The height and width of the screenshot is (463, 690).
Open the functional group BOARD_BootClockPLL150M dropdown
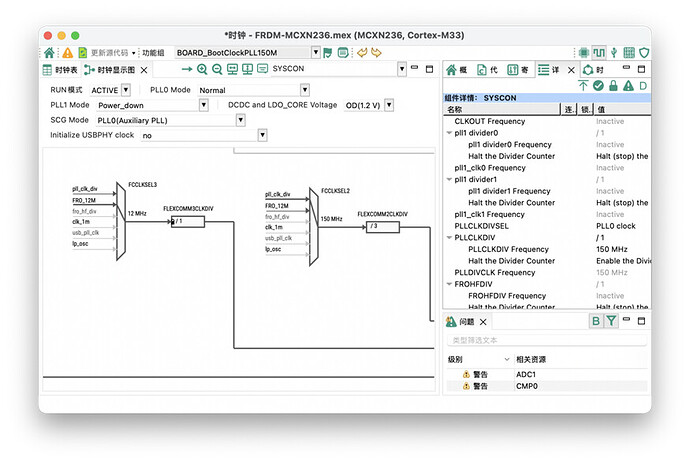tap(316, 52)
